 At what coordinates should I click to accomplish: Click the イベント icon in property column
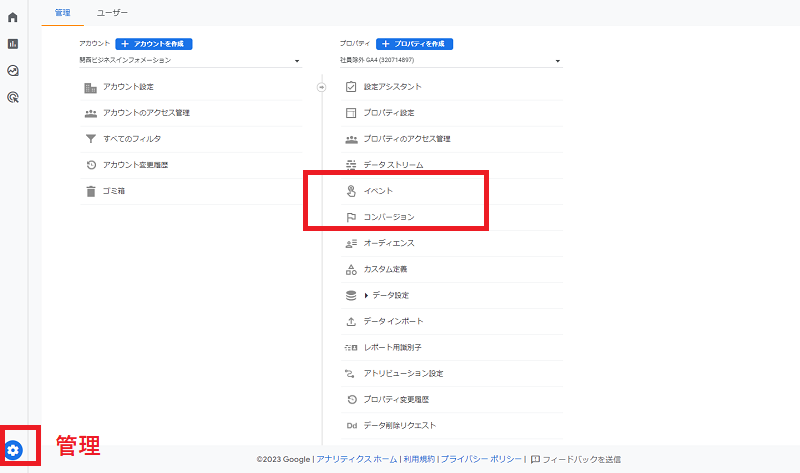pos(351,191)
